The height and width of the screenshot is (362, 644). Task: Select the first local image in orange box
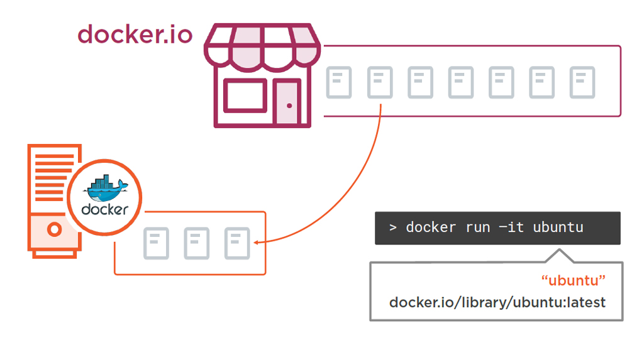156,243
